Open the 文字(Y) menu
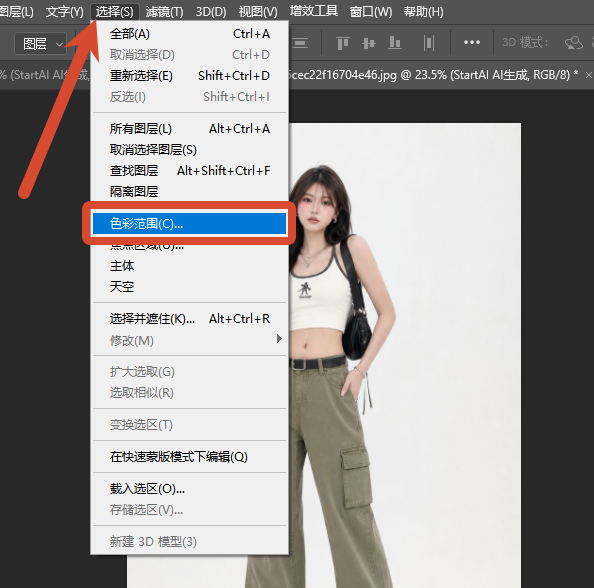Screen dimensions: 594x588 tap(64, 12)
